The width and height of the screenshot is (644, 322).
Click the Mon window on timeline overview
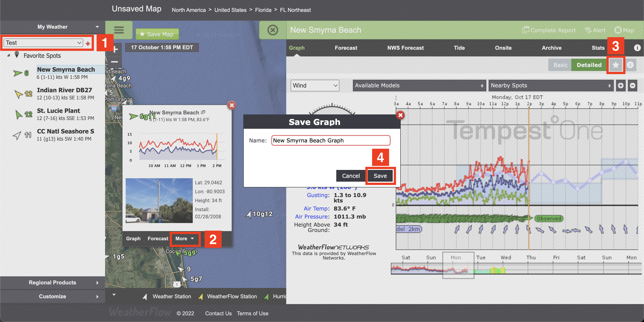(458, 265)
